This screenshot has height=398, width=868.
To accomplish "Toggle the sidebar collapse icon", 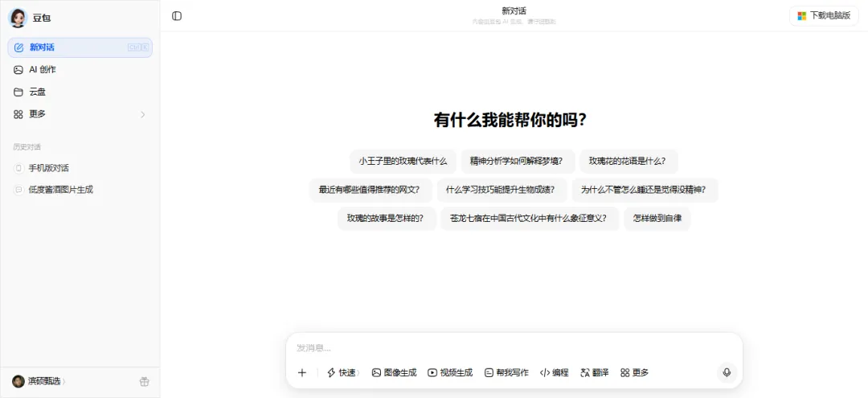I will coord(177,16).
